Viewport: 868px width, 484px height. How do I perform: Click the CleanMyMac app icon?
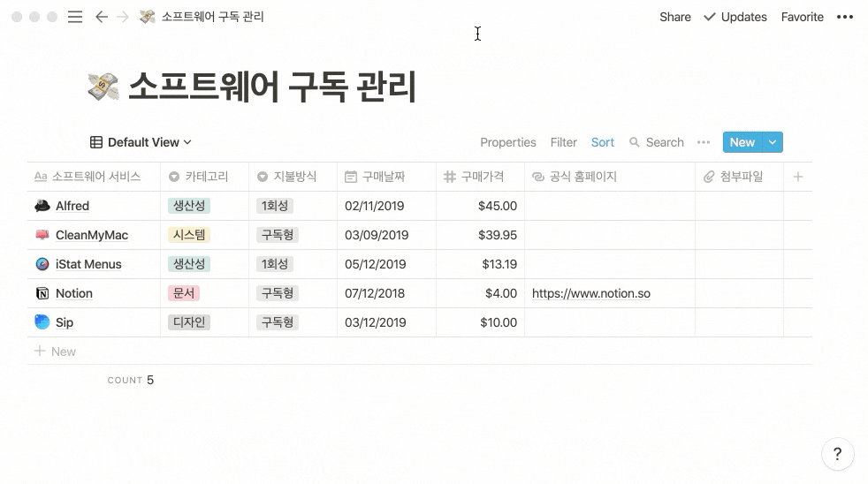(42, 235)
